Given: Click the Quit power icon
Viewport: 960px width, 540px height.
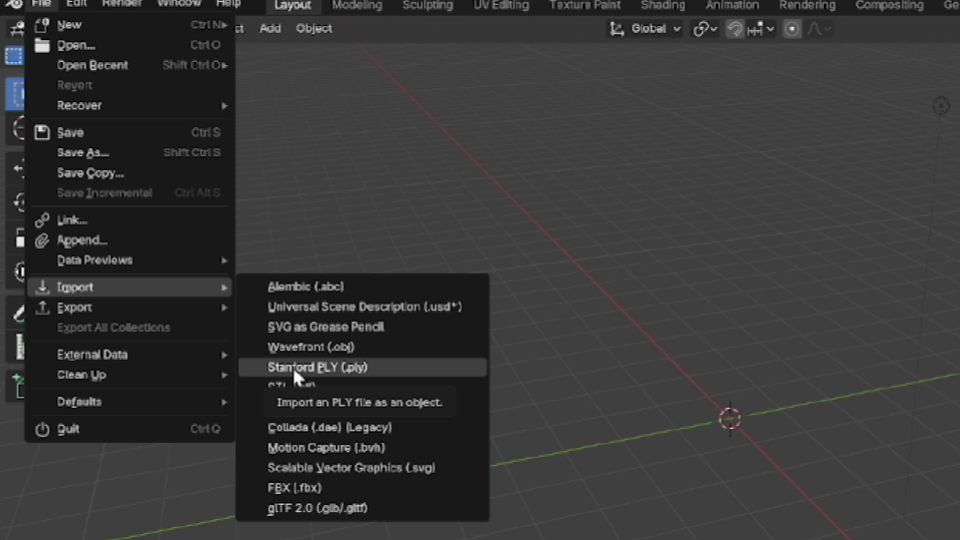Looking at the screenshot, I should click(42, 429).
